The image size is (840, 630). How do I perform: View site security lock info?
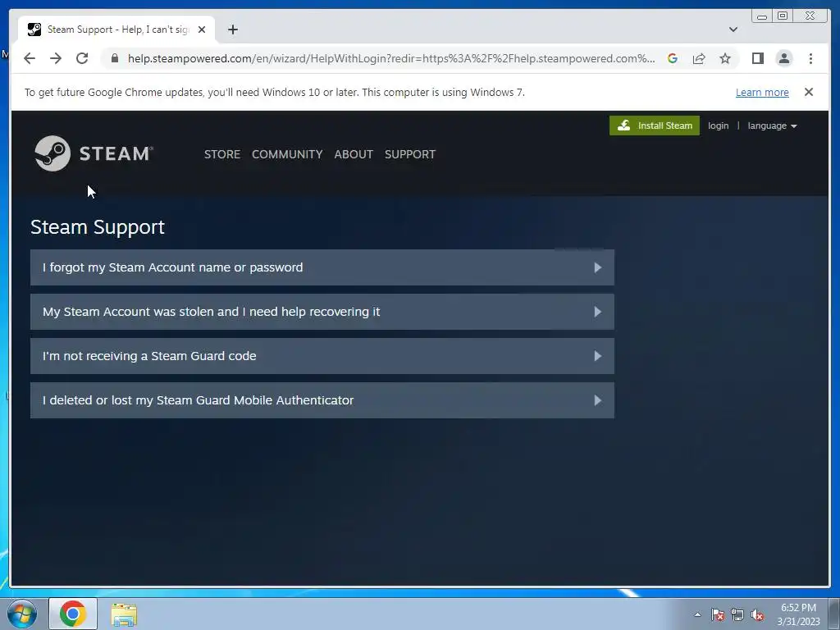(115, 58)
